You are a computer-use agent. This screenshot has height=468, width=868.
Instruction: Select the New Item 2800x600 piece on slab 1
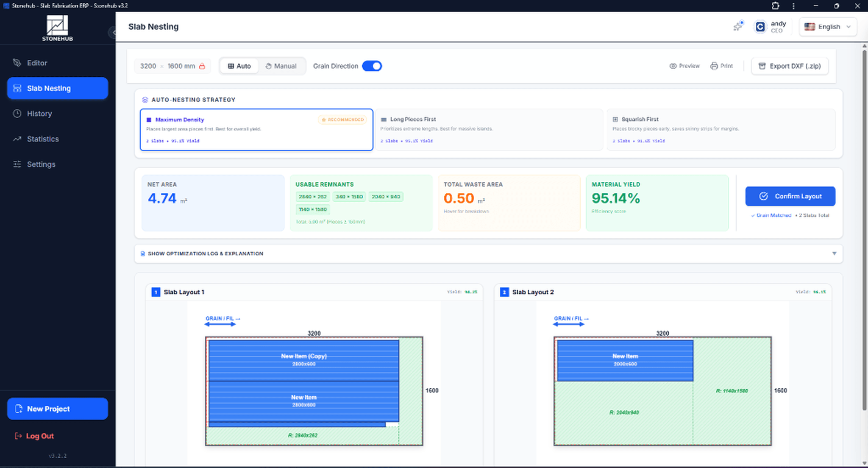click(303, 401)
